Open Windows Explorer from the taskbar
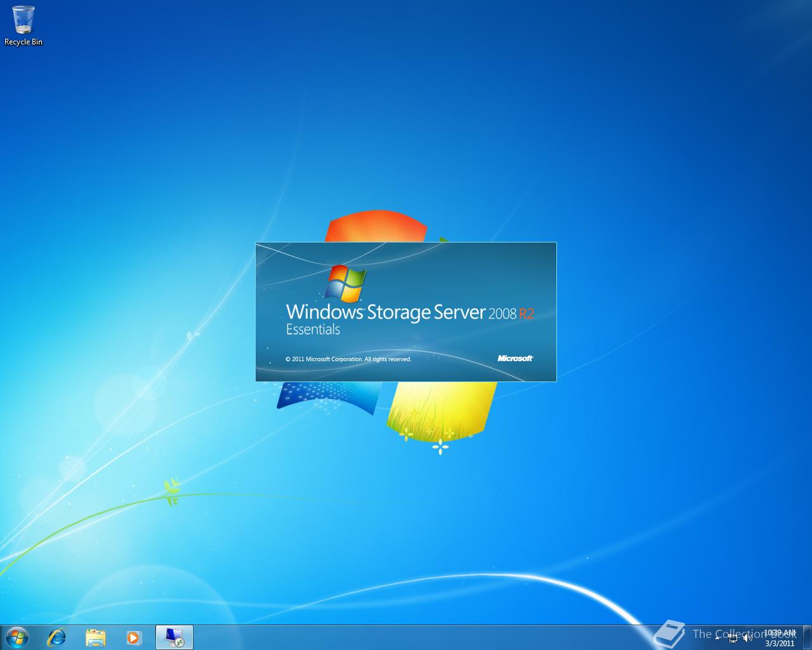 click(96, 637)
